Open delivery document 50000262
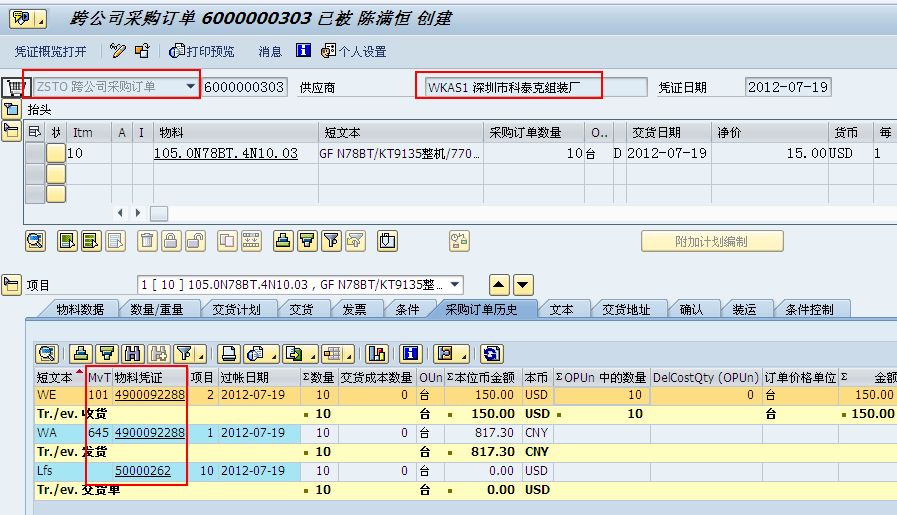Image resolution: width=897 pixels, height=515 pixels. (x=143, y=470)
